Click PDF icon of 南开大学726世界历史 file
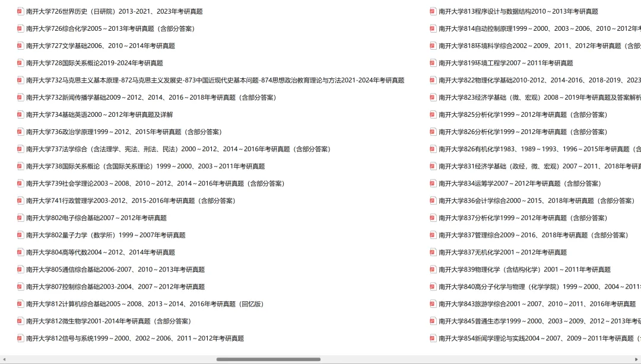Image resolution: width=641 pixels, height=364 pixels. pos(20,11)
